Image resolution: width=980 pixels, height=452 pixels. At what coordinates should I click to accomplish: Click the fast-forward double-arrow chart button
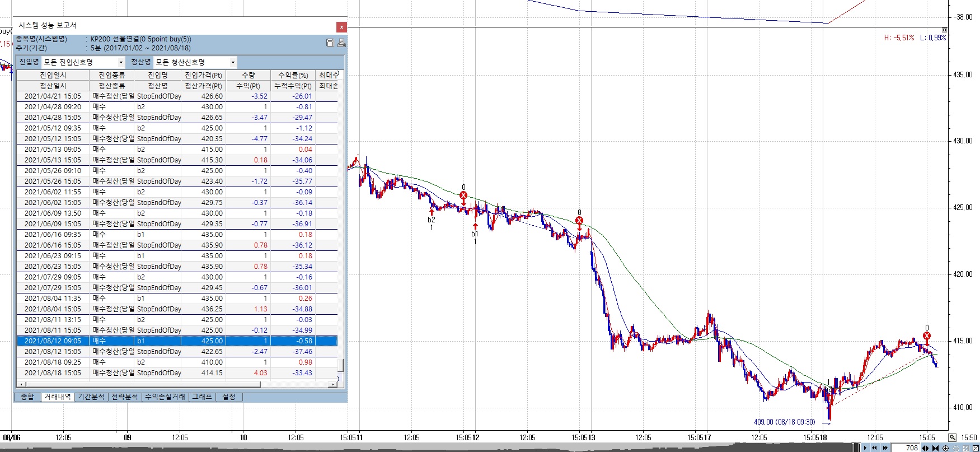tap(885, 448)
